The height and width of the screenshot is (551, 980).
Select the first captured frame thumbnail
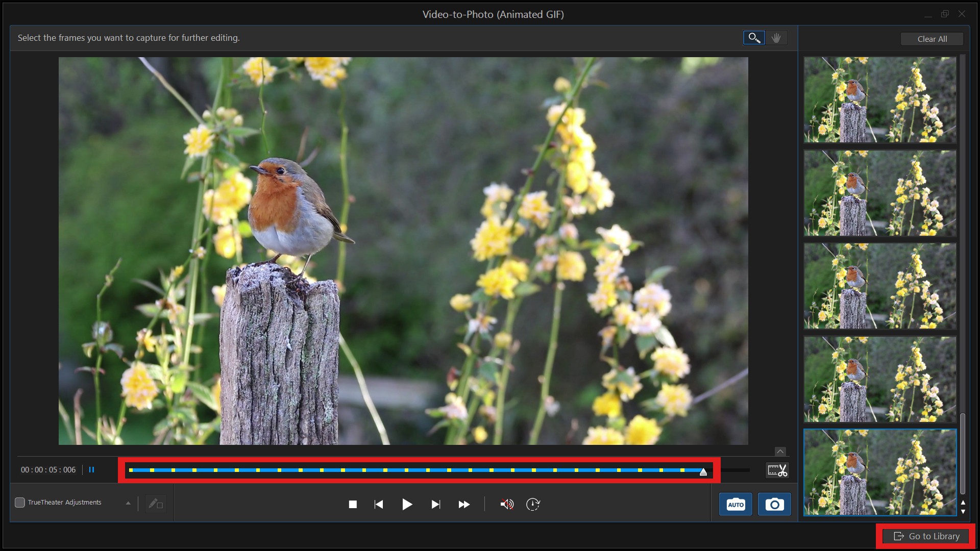coord(880,99)
